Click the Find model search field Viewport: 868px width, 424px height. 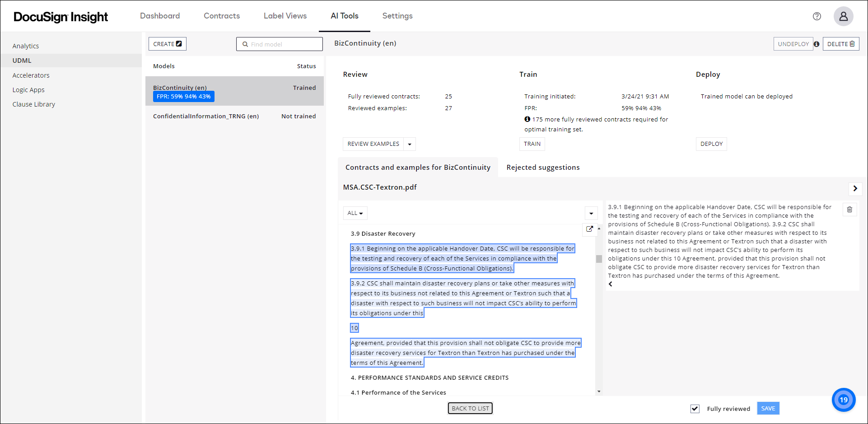pyautogui.click(x=279, y=44)
